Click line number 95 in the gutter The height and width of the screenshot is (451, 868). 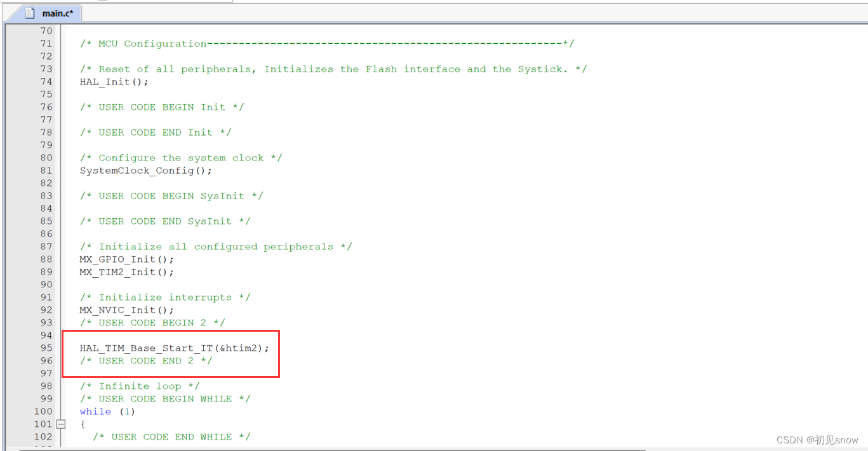click(46, 348)
